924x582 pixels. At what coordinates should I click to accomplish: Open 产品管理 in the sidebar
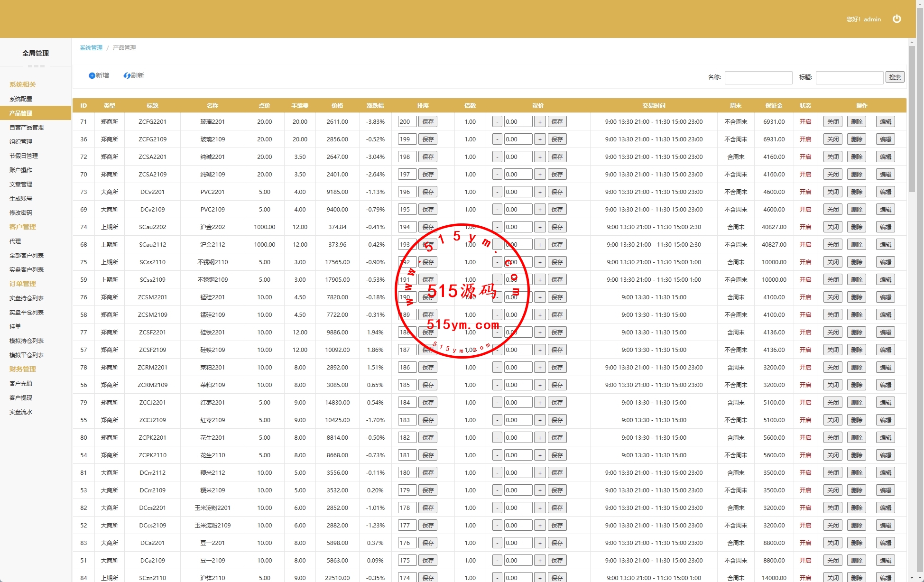click(21, 113)
